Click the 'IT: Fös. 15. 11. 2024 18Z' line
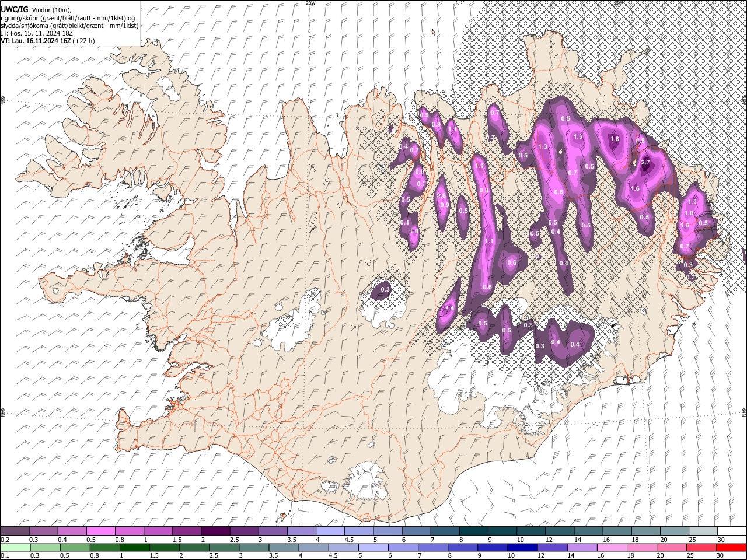The height and width of the screenshot is (560, 747). pyautogui.click(x=37, y=33)
